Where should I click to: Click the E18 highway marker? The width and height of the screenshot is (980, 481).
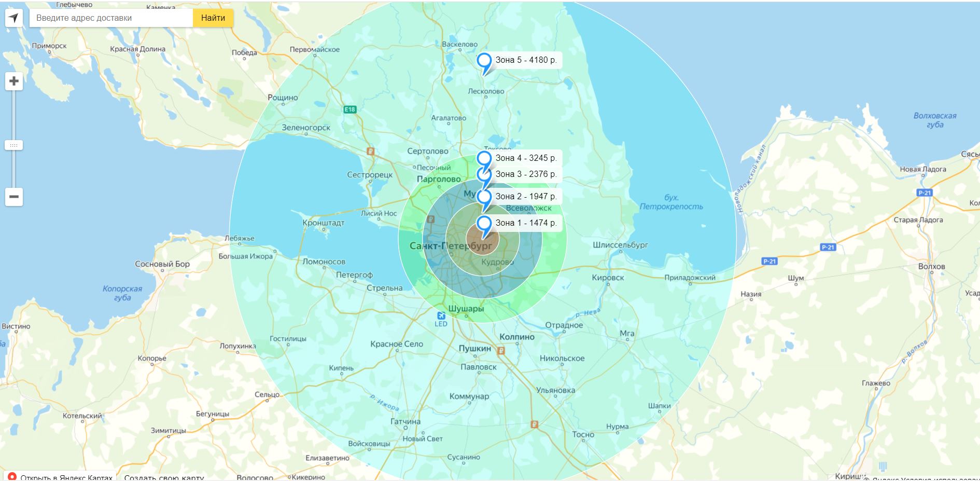[350, 109]
